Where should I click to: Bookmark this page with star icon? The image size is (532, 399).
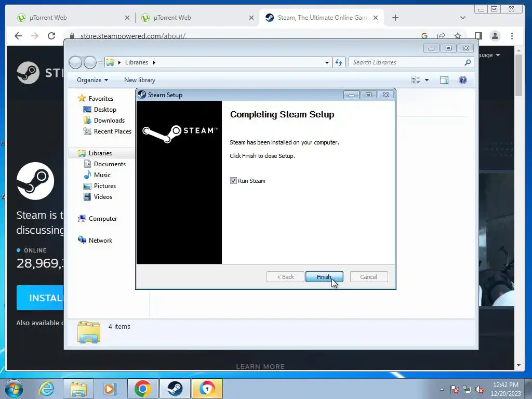tap(458, 36)
